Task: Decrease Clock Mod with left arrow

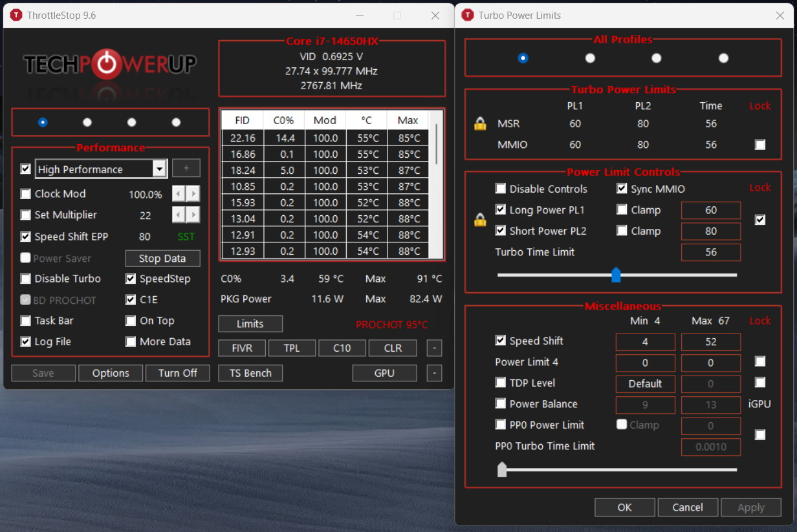Action: [x=179, y=194]
